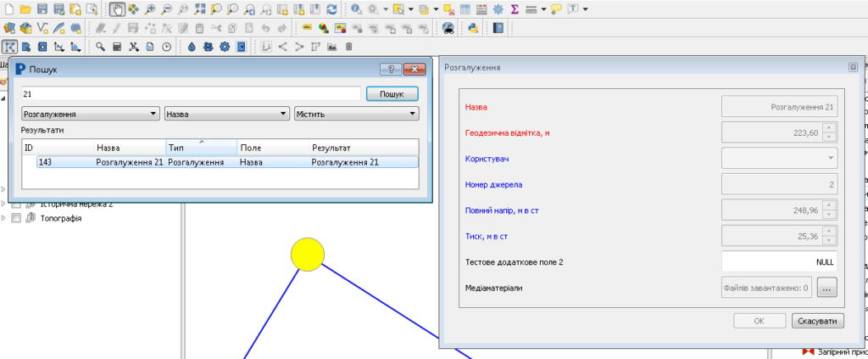Click the Zoom Out magnifier tool

tap(166, 8)
